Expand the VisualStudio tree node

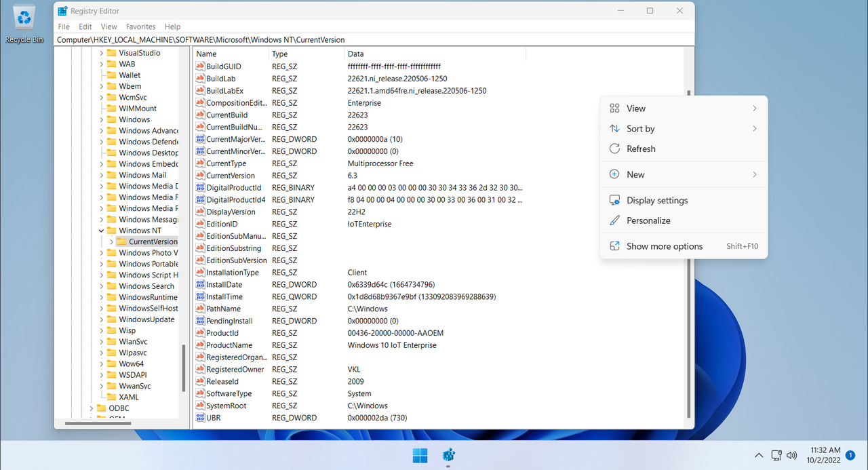click(102, 53)
